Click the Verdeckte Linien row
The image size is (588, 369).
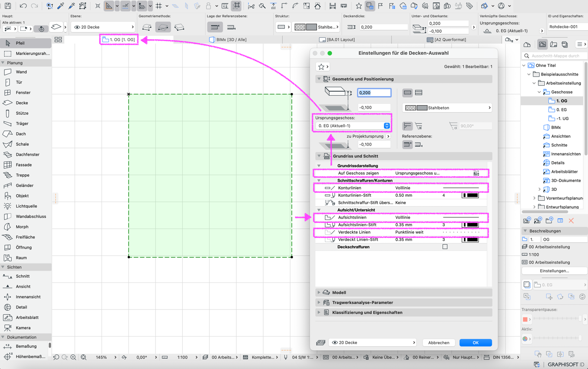point(401,232)
